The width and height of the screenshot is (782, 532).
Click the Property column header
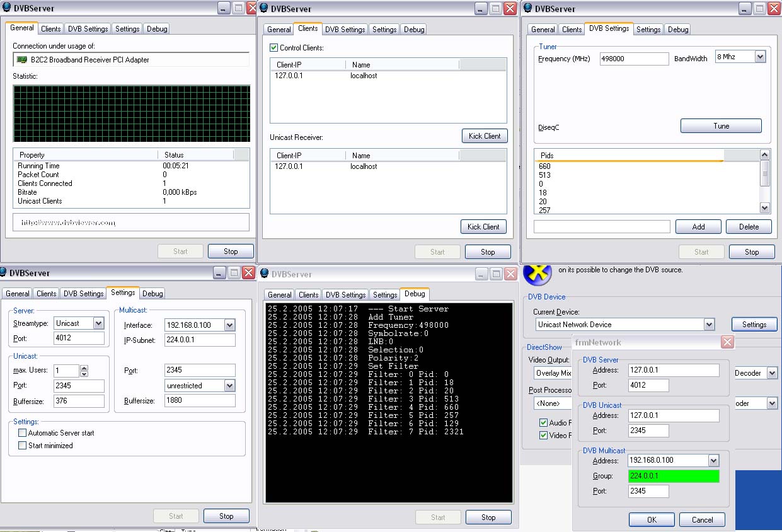click(x=85, y=155)
